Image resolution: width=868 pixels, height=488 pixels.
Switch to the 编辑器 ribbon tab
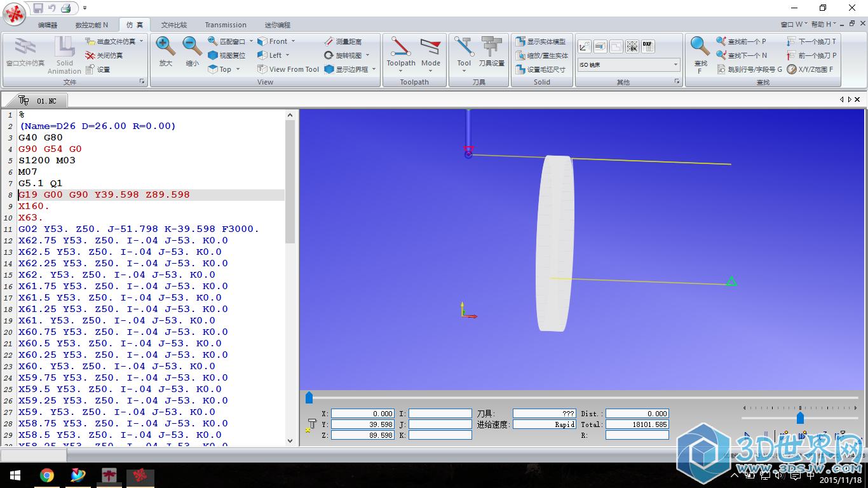coord(48,25)
